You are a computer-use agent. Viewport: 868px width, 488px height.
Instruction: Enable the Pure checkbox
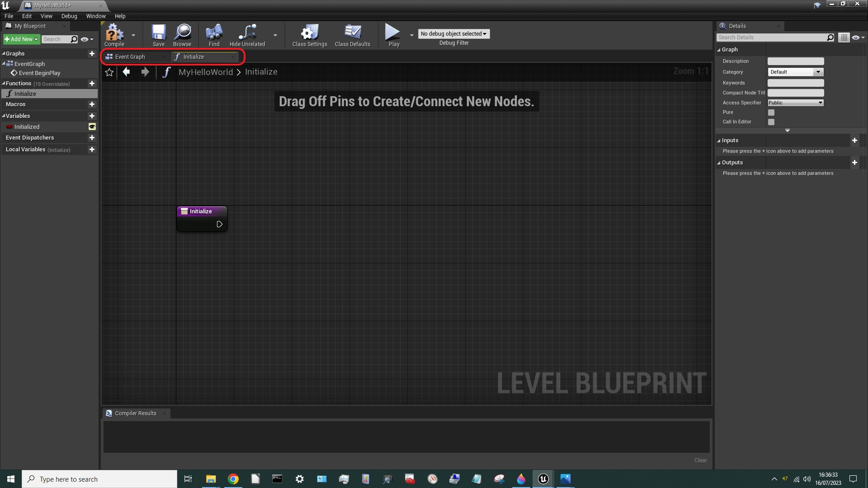[x=771, y=113]
